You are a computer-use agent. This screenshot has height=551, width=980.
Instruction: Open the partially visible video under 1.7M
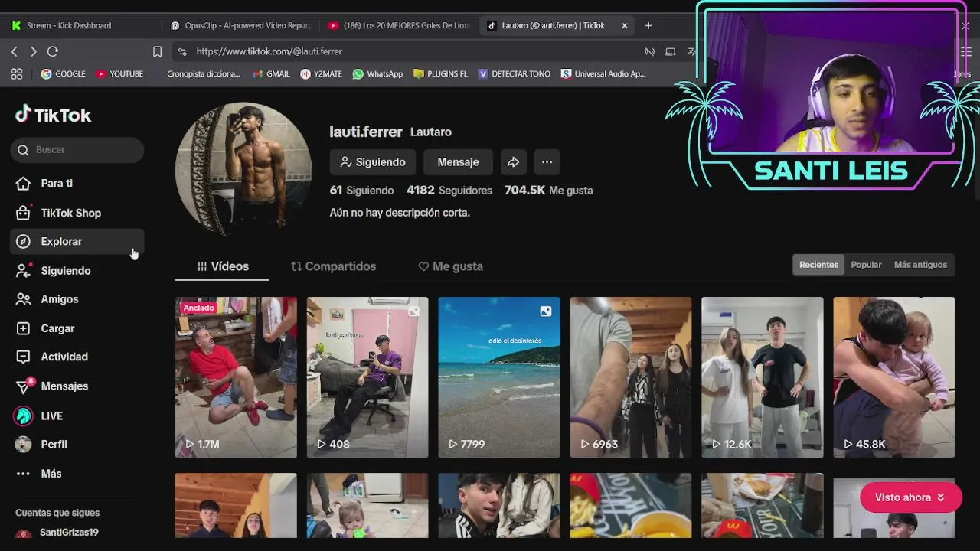236,505
